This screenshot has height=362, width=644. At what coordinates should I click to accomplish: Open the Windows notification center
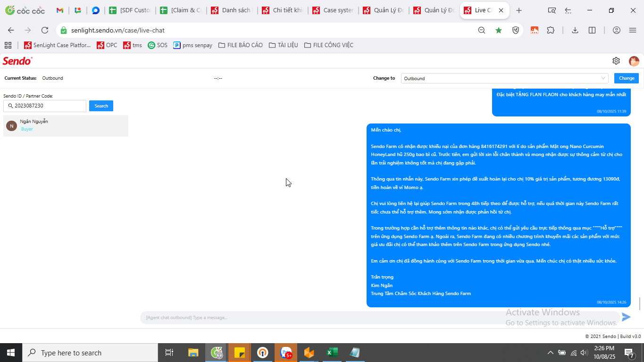[x=629, y=353]
